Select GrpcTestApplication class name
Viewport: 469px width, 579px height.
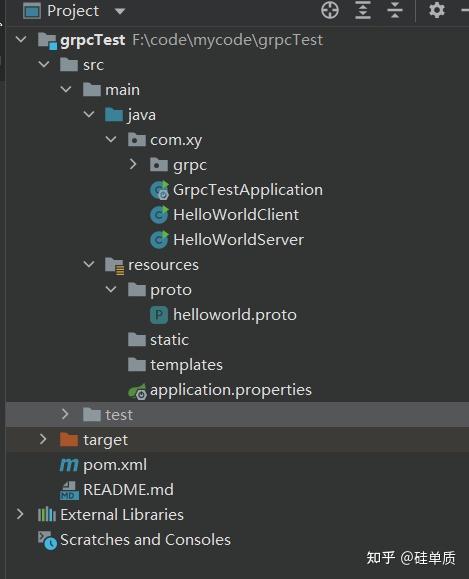(248, 190)
